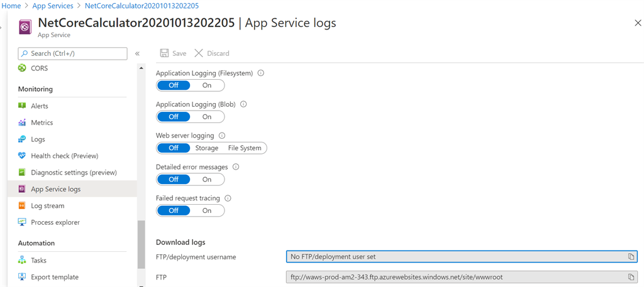Collapse the sidebar menu with chevrons
Viewport: 644px width, 287px height.
pos(137,54)
